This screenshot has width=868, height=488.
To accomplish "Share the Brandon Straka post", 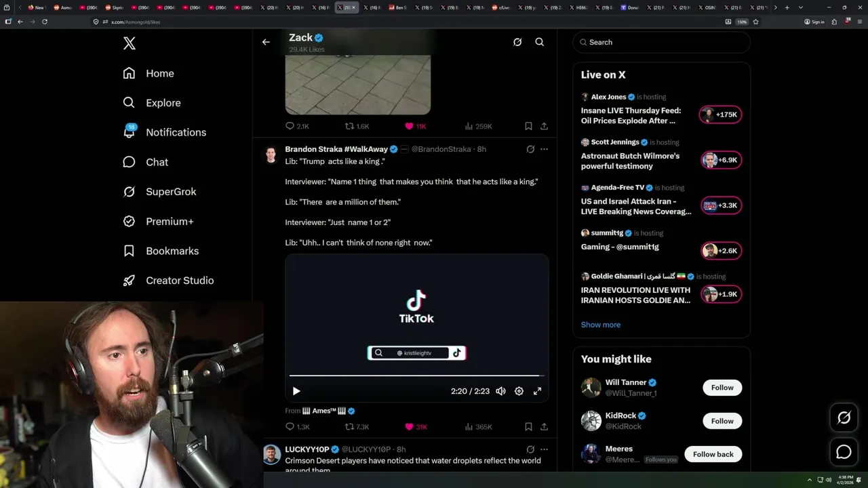I will [544, 427].
